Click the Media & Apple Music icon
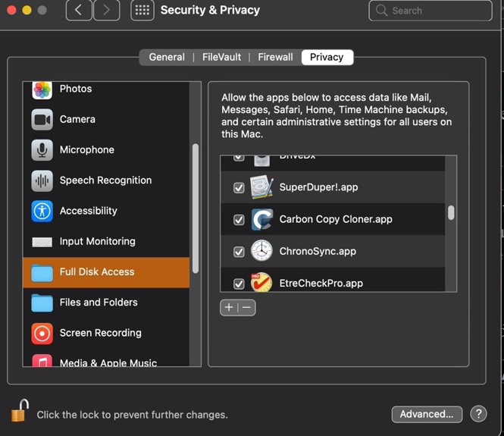Image resolution: width=504 pixels, height=436 pixels. [x=42, y=360]
